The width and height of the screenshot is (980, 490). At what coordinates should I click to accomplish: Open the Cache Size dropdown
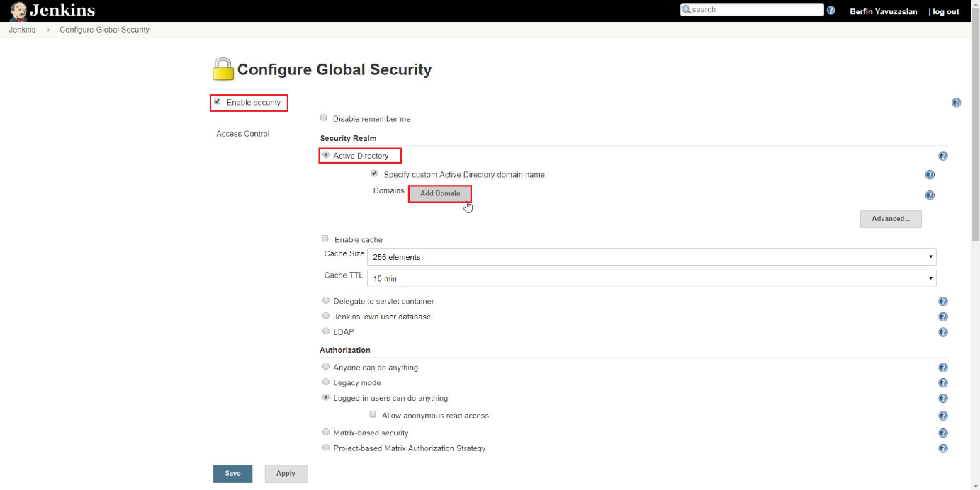point(651,257)
